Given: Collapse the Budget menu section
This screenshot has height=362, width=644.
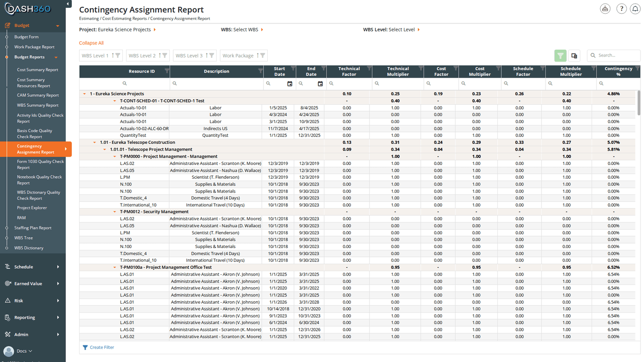Looking at the screenshot, I should [x=57, y=26].
